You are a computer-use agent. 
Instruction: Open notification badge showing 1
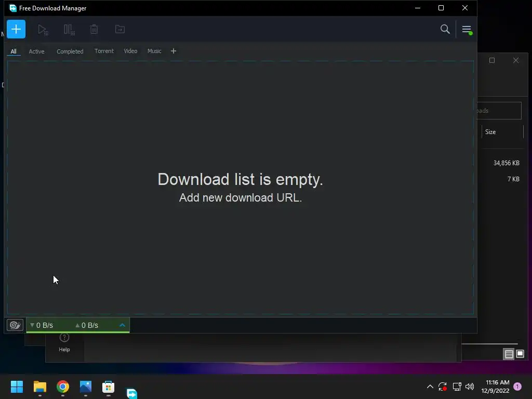point(517,387)
